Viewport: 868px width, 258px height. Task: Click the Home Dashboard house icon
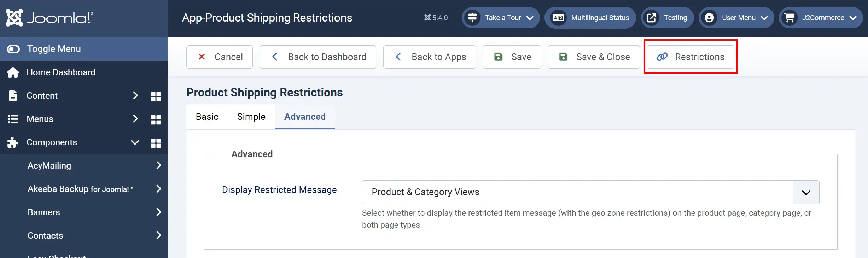(13, 72)
